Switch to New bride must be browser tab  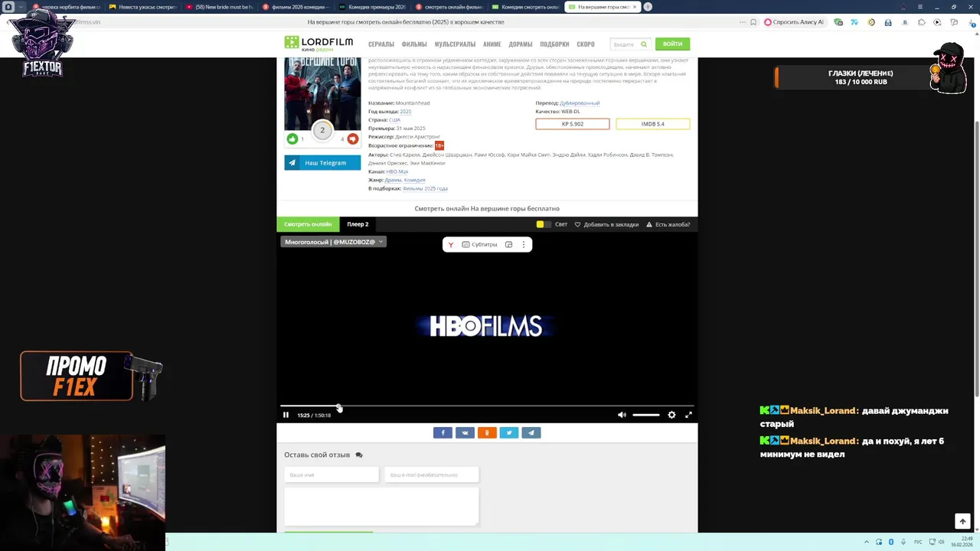click(x=220, y=7)
